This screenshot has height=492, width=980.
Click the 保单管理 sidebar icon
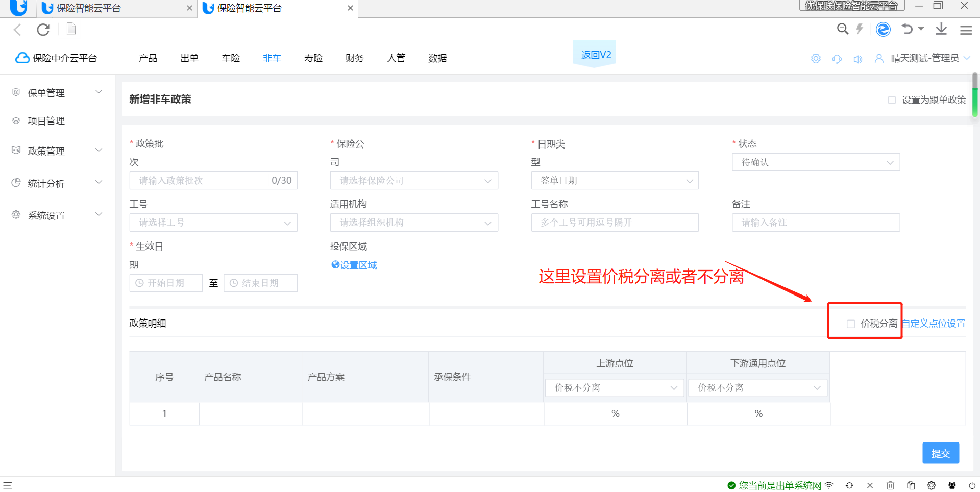[16, 92]
